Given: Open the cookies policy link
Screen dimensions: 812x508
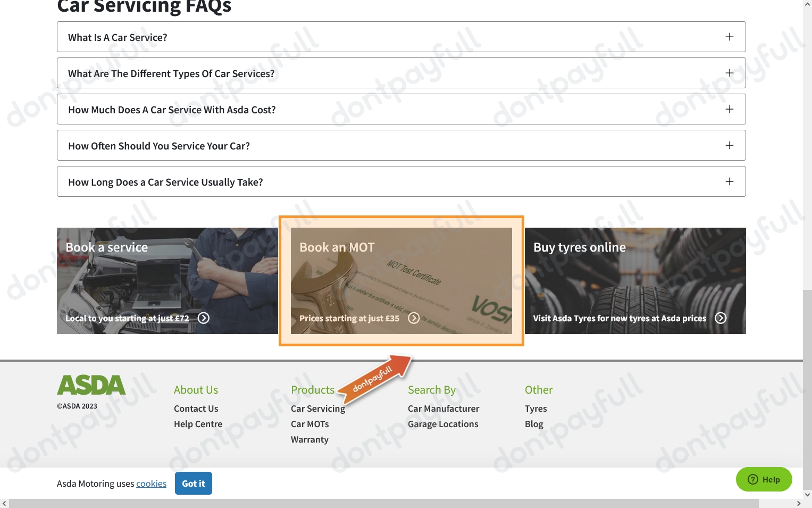Looking at the screenshot, I should coord(151,483).
